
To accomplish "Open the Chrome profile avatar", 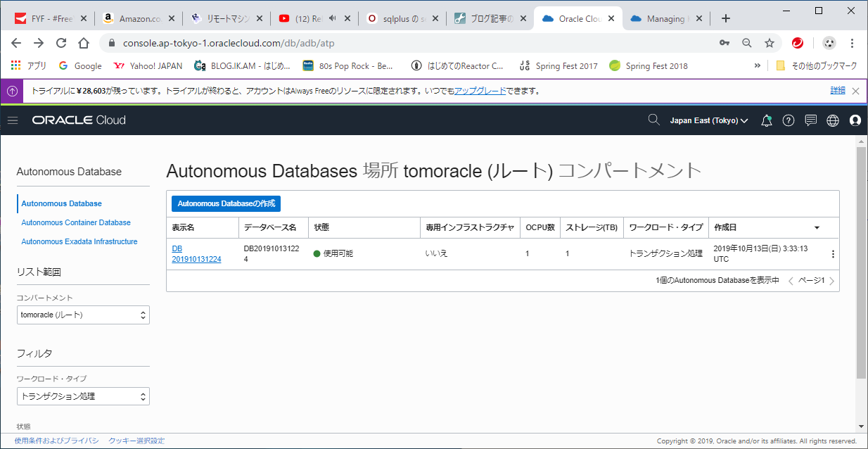I will [829, 43].
